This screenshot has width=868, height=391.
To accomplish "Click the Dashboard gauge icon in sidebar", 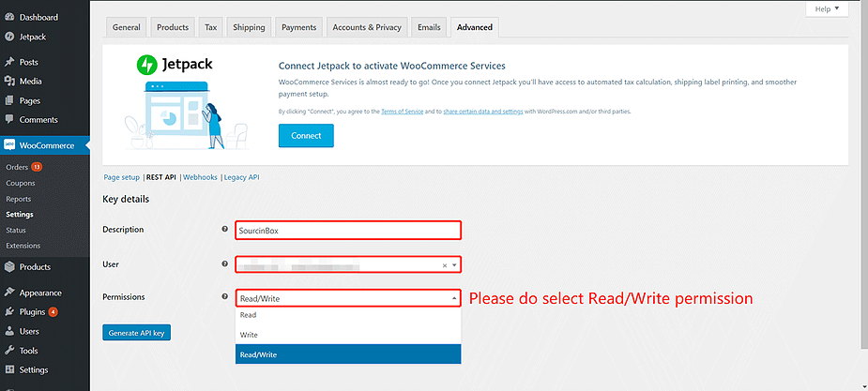I will click(x=8, y=17).
